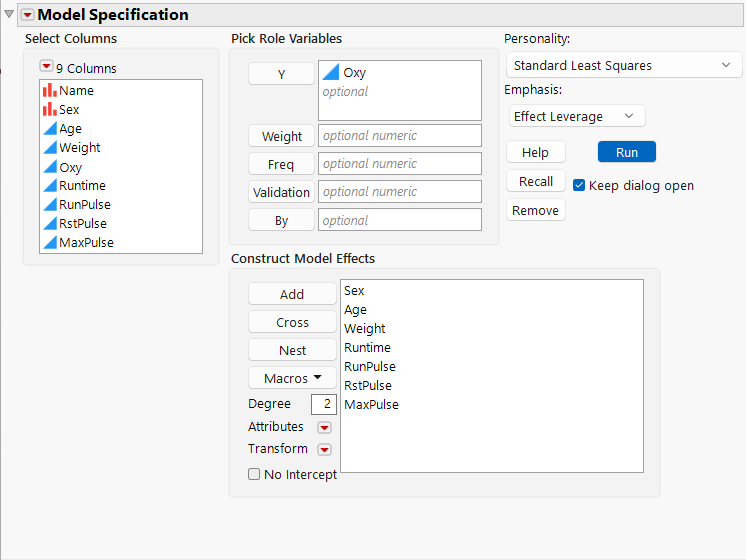Click the Validation role button
Screen dimensions: 746x560
click(x=281, y=192)
